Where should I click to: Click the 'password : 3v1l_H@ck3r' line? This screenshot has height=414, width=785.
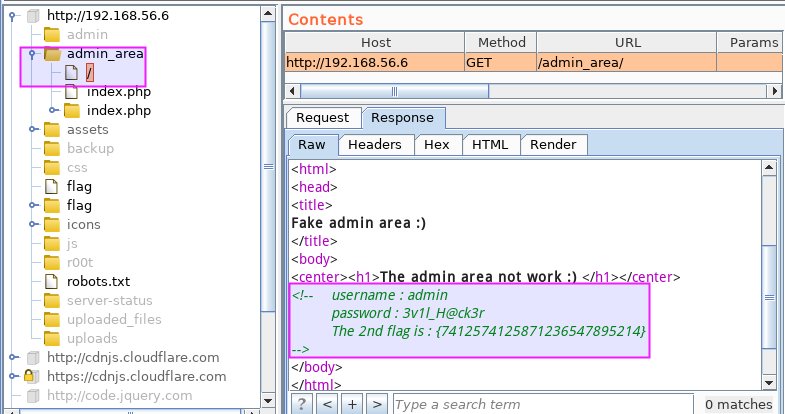408,313
